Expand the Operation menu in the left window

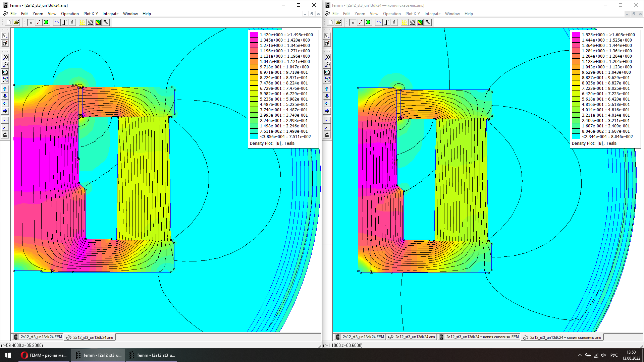[x=70, y=14]
